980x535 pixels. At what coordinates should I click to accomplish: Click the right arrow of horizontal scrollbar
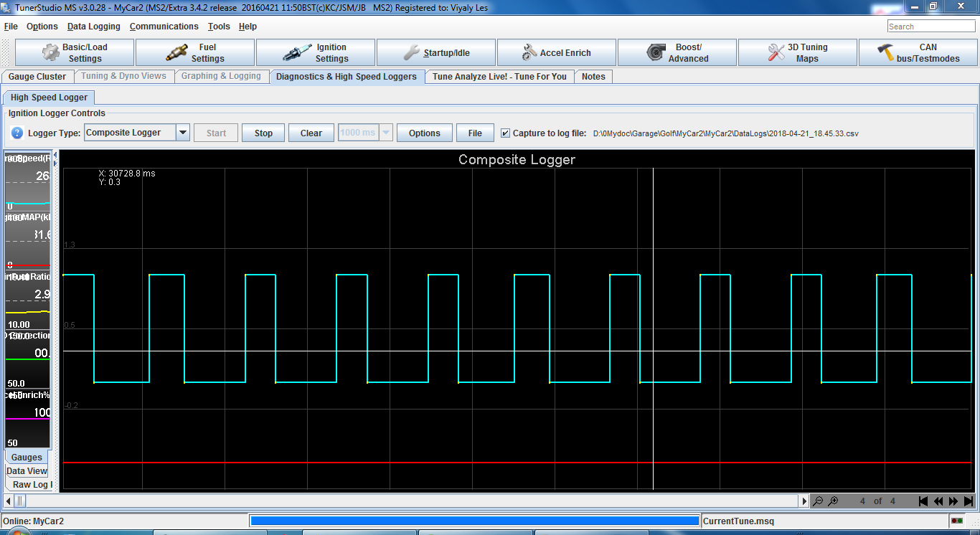coord(804,501)
